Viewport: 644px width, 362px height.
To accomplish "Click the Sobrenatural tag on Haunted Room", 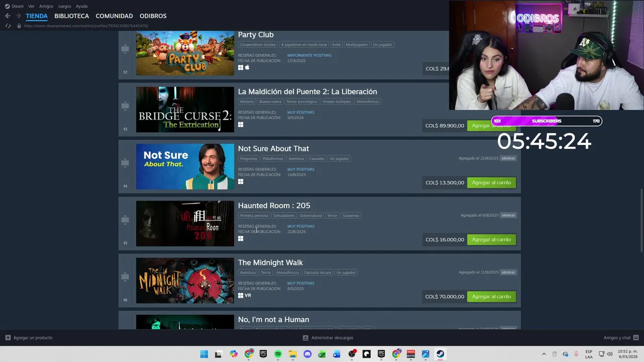I will [x=310, y=216].
